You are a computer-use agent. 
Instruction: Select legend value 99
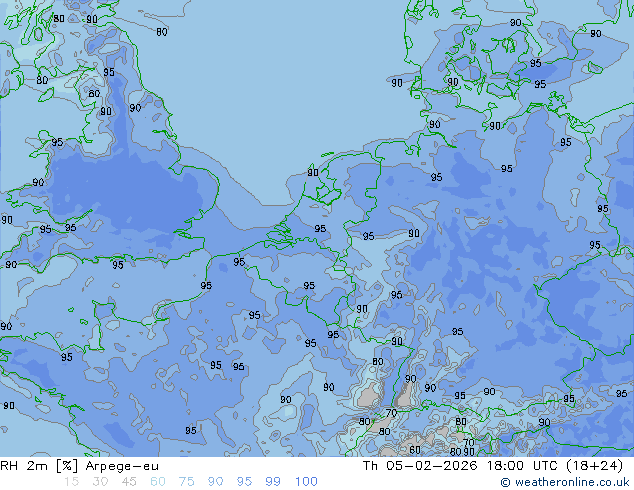(x=273, y=482)
